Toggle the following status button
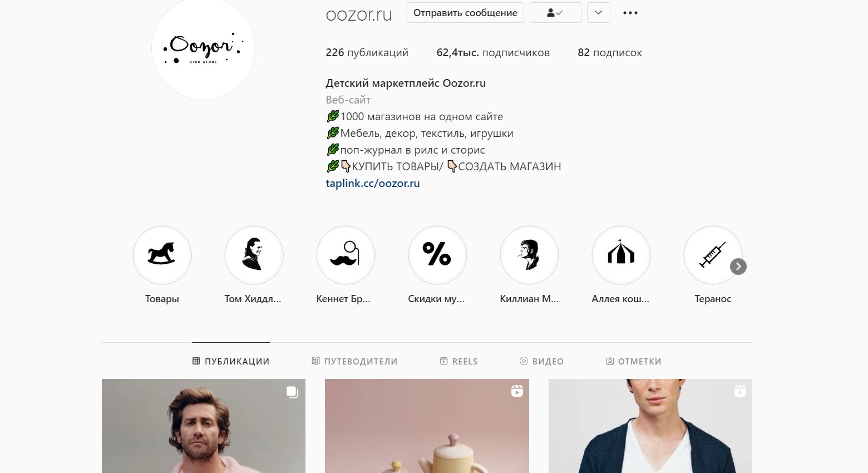Screen dimensions: 868x473 tap(555, 13)
